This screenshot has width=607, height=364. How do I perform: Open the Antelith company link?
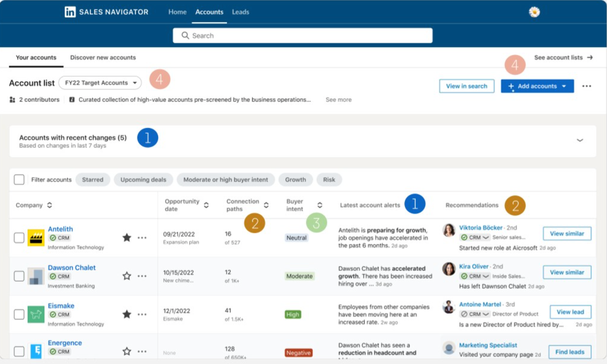60,229
